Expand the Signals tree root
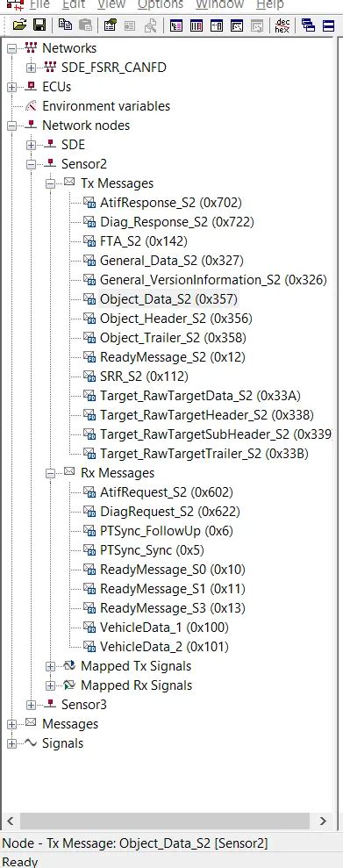This screenshot has width=343, height=868. [11, 743]
